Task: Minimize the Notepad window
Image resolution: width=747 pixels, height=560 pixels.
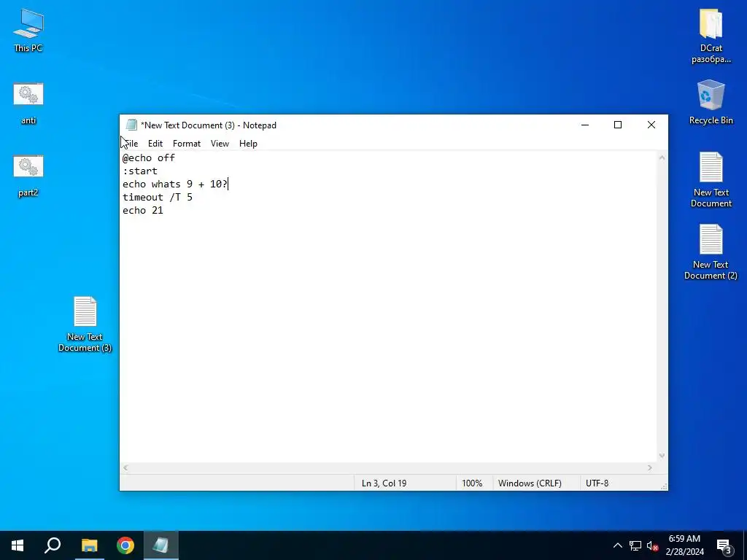Action: pyautogui.click(x=585, y=125)
